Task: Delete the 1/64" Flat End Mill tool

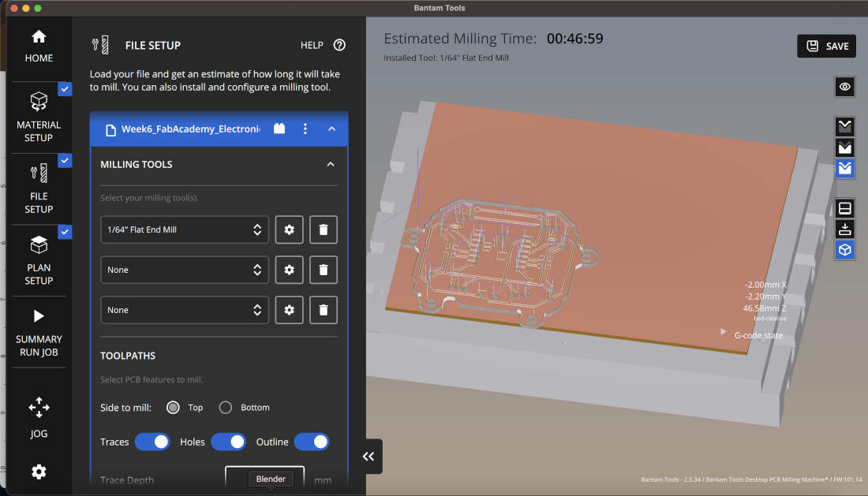Action: point(324,229)
